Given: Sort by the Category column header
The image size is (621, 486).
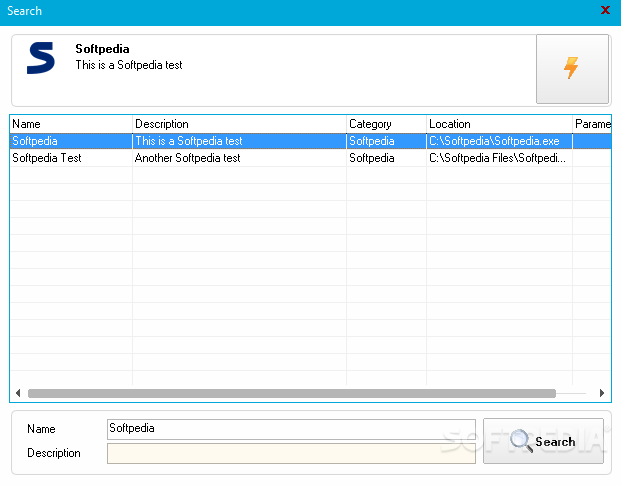Looking at the screenshot, I should pos(387,124).
